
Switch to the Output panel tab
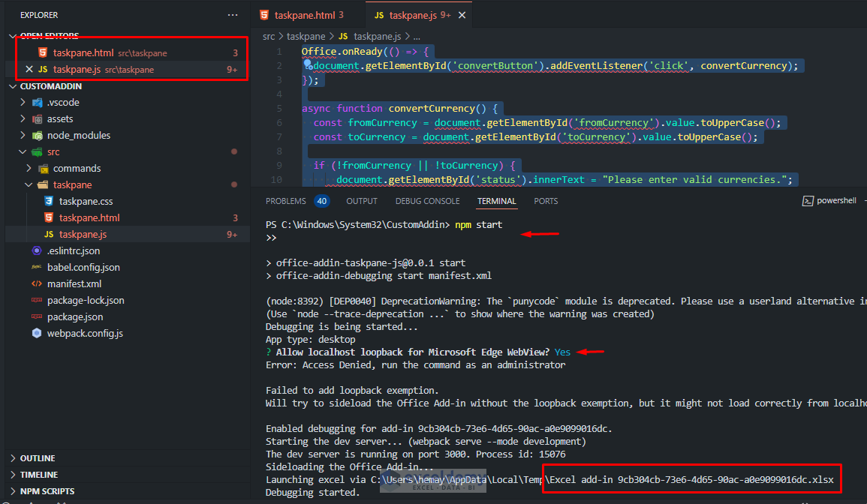(x=362, y=201)
